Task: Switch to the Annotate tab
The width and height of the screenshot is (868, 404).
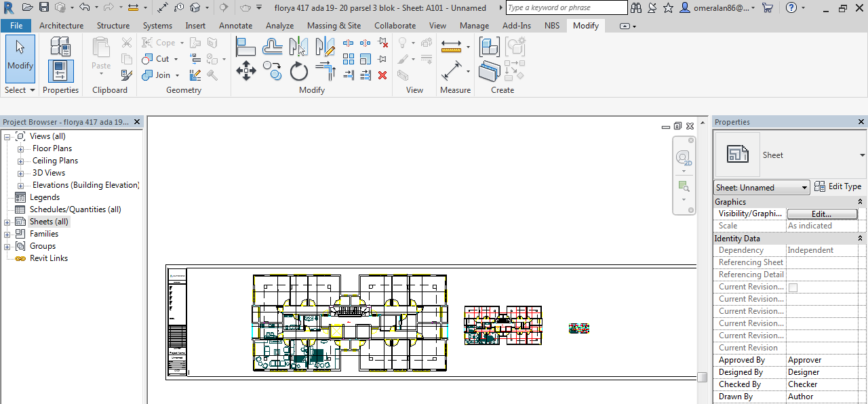Action: click(x=235, y=25)
